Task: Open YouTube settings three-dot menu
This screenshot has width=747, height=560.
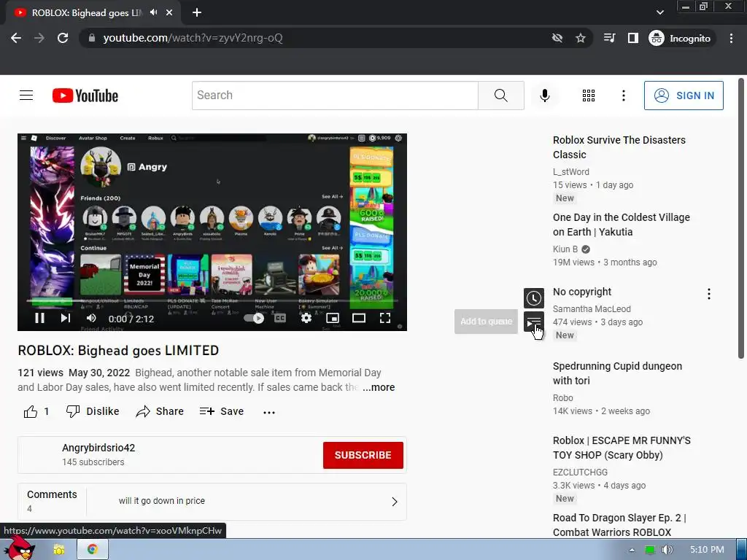Action: (x=623, y=96)
